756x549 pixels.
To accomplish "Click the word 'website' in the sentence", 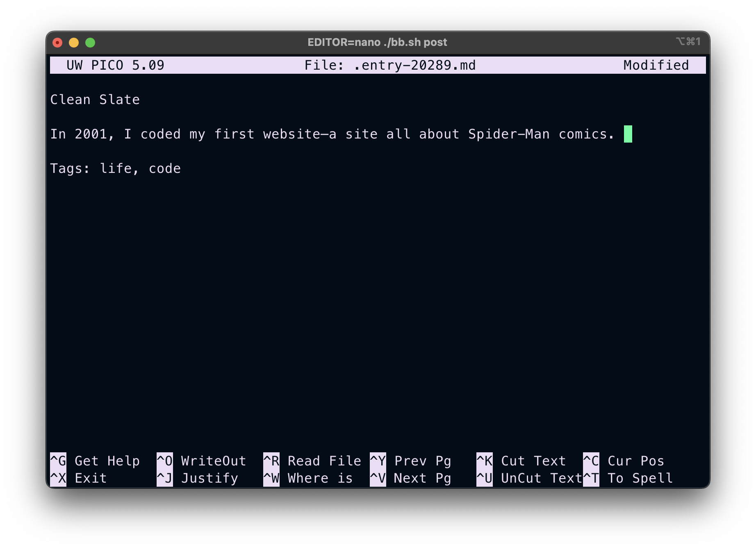I will coord(291,134).
